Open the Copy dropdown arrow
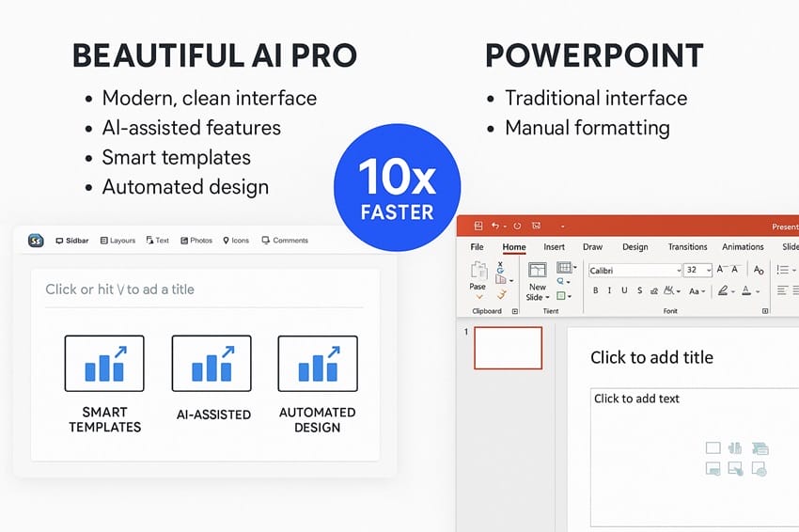 pos(511,281)
